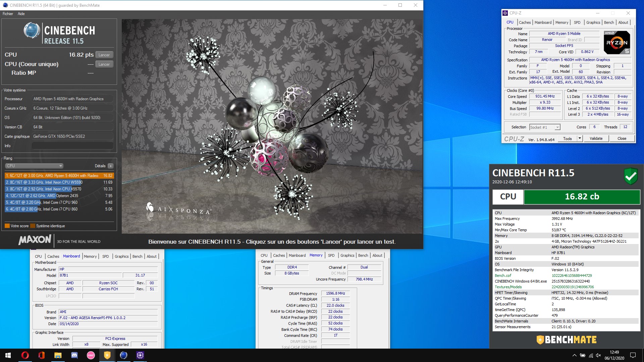
Task: Click the BenchMate green shield checkmark
Action: [x=631, y=176]
